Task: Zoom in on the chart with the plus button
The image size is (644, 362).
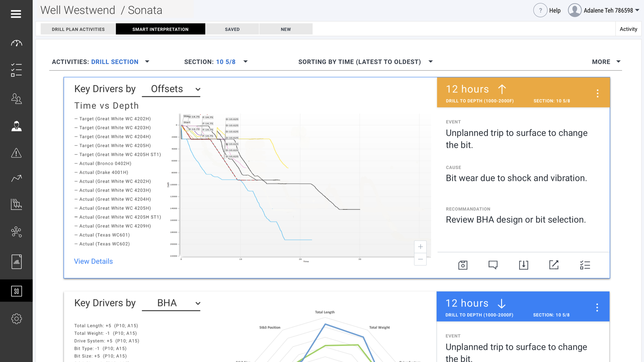Action: pos(420,247)
